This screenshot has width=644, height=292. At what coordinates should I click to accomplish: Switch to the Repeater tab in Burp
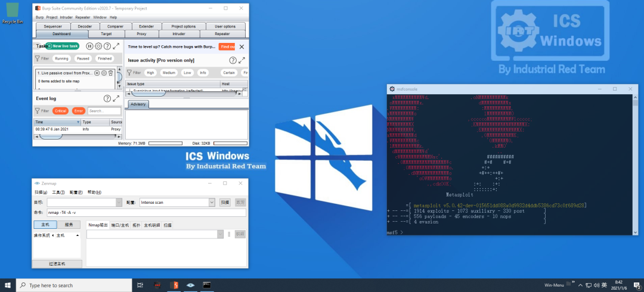coord(222,34)
